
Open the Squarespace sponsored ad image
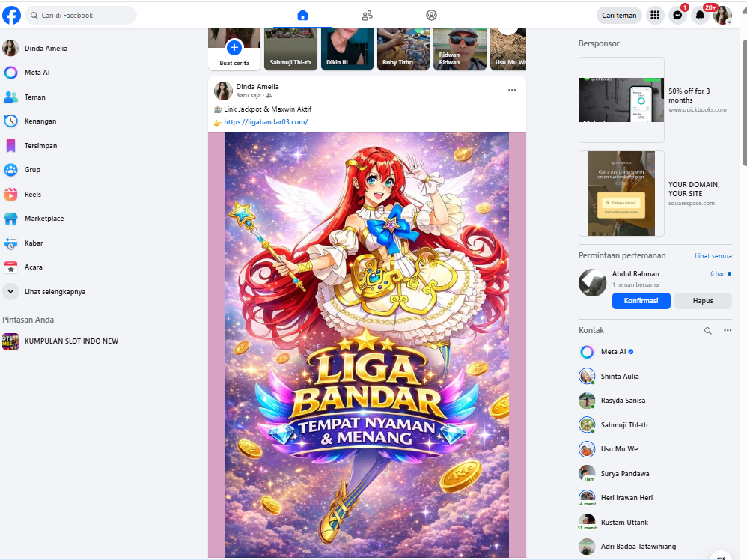621,193
